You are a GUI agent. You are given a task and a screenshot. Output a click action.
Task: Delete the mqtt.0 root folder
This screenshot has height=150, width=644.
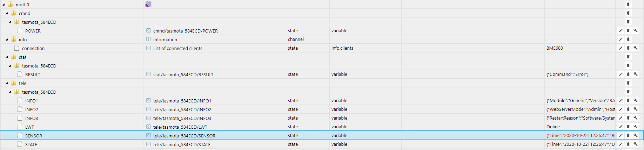click(x=628, y=5)
